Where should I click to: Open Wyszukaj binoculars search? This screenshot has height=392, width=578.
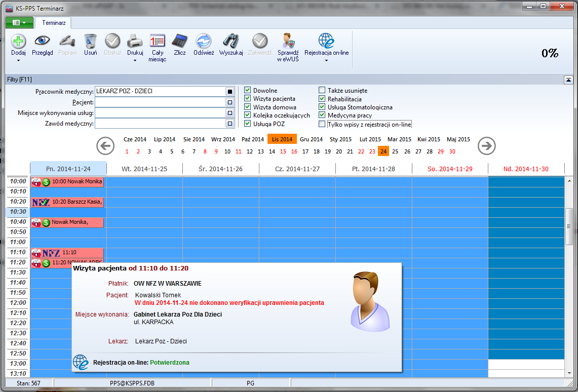(x=231, y=42)
